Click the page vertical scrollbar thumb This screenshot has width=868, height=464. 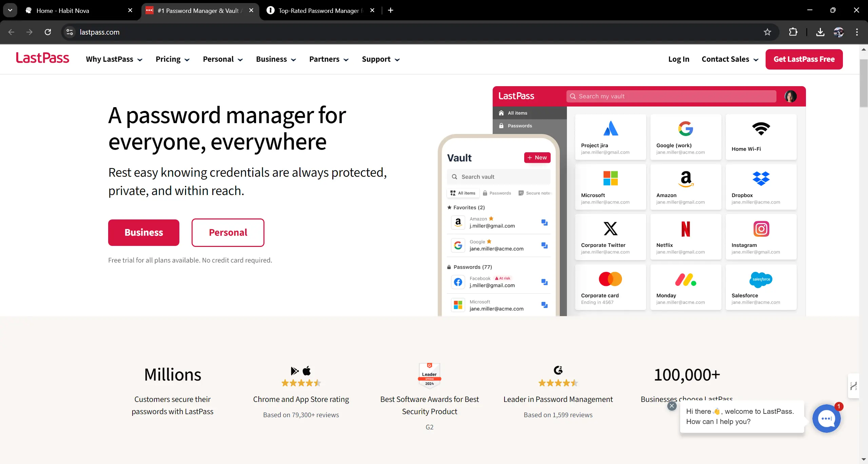click(864, 83)
